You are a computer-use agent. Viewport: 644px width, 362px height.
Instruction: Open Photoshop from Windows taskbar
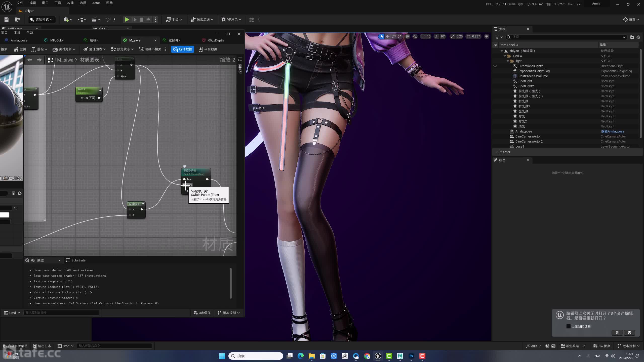pos(411,356)
